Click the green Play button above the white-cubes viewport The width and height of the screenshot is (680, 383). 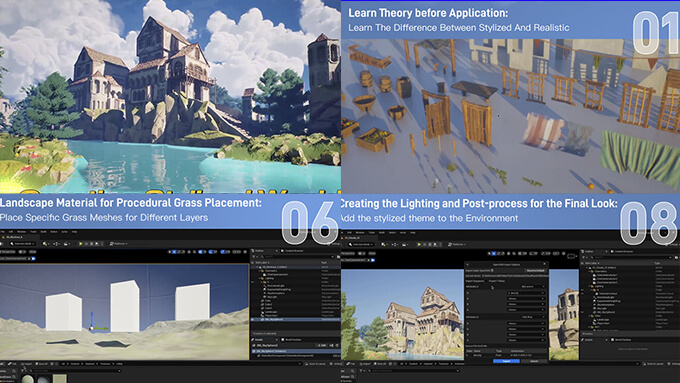[81, 244]
